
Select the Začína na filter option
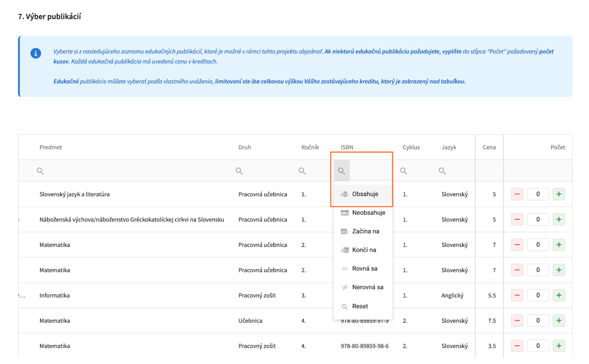tap(365, 231)
